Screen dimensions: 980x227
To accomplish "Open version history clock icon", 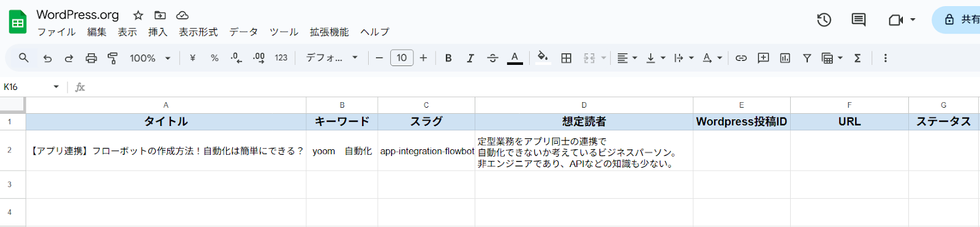I will tap(824, 20).
